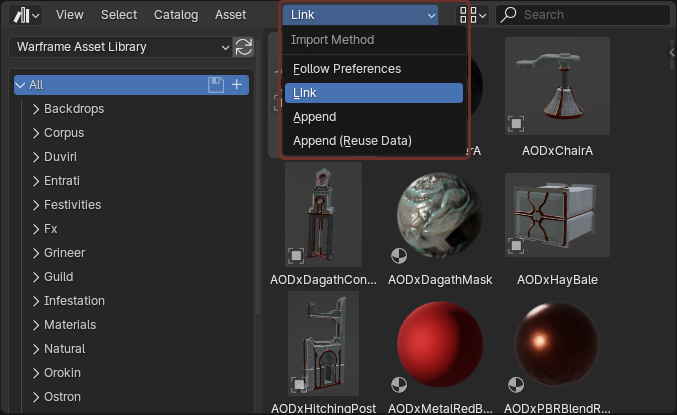The height and width of the screenshot is (415, 677).
Task: Save the asset catalog changes icon
Action: pyautogui.click(x=215, y=85)
